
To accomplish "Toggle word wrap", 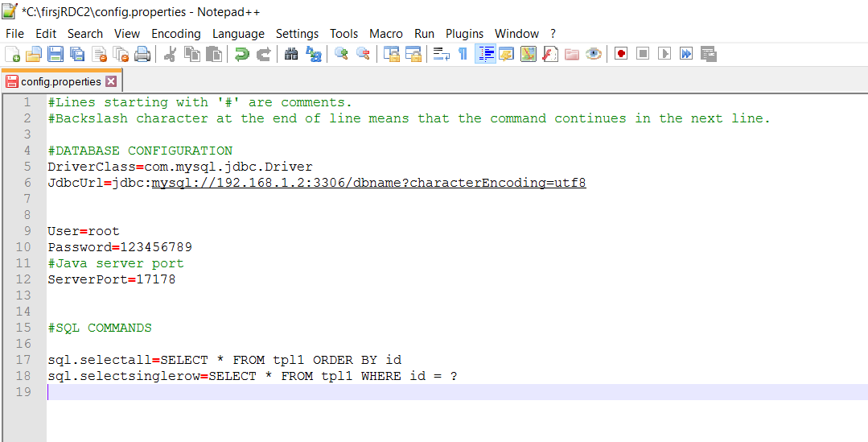I will pyautogui.click(x=441, y=54).
